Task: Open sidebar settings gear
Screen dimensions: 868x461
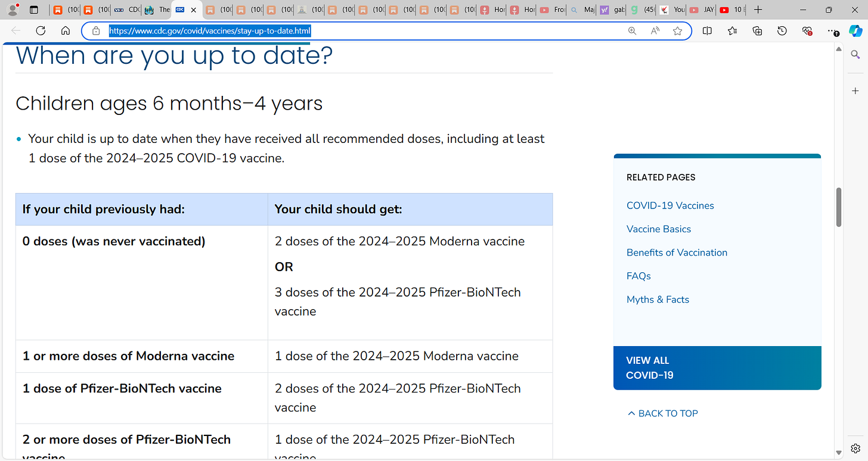Action: pyautogui.click(x=855, y=449)
